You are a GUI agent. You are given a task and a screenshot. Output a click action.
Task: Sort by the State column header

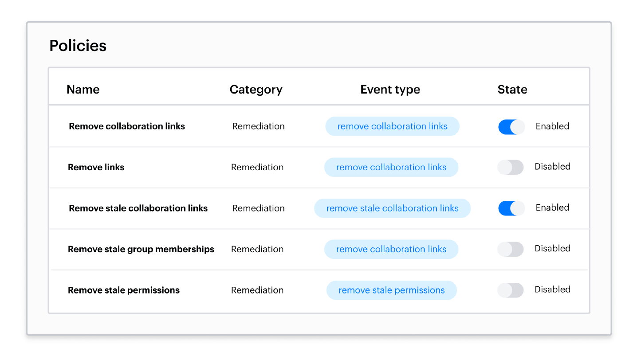tap(512, 90)
